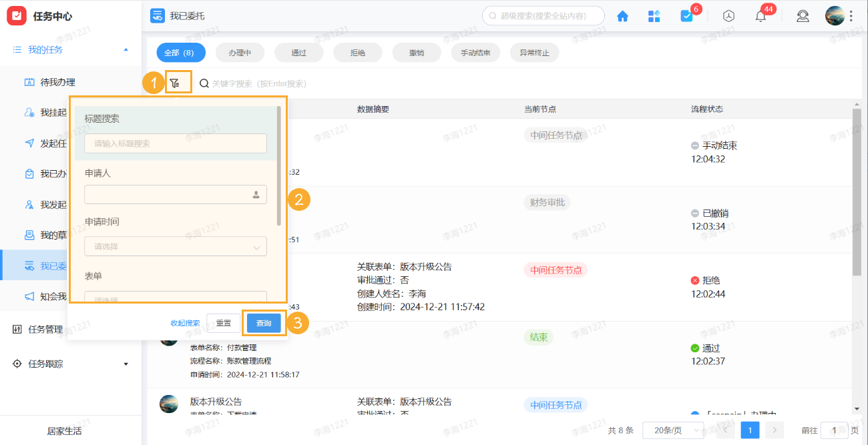Switch to the 办理中 tab
Image resolution: width=868 pixels, height=445 pixels.
[x=240, y=52]
